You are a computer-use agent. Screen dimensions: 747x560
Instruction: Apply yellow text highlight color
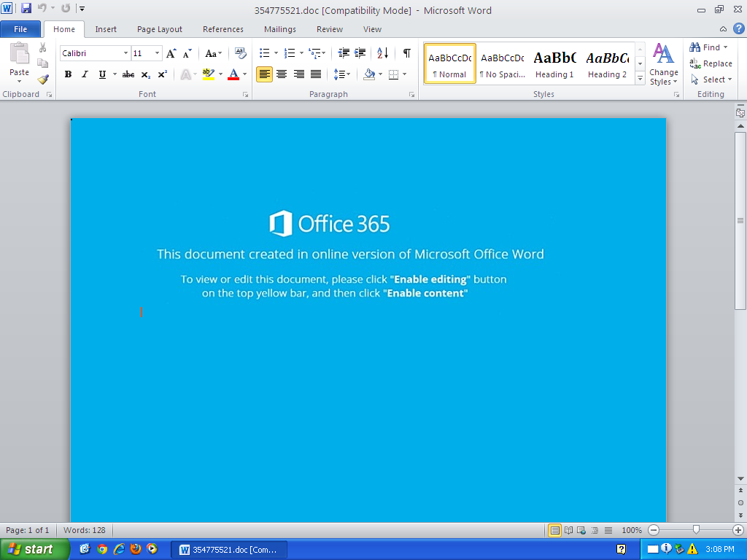[208, 74]
